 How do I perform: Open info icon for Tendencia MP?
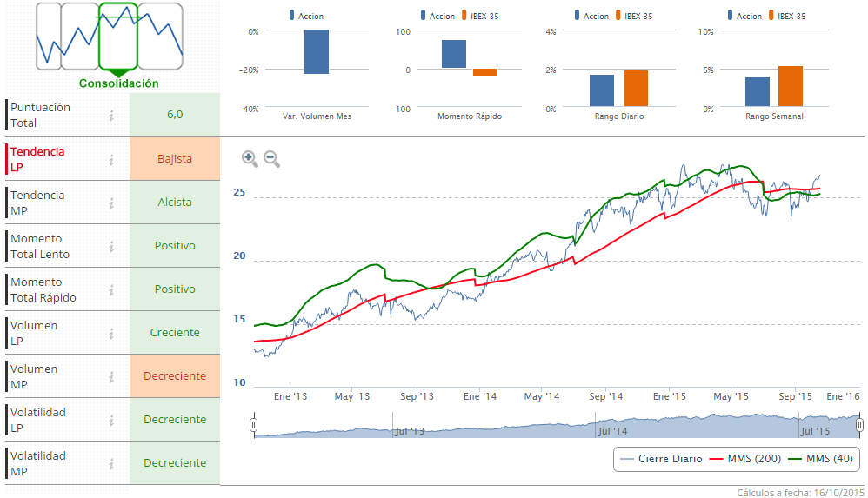tap(111, 203)
